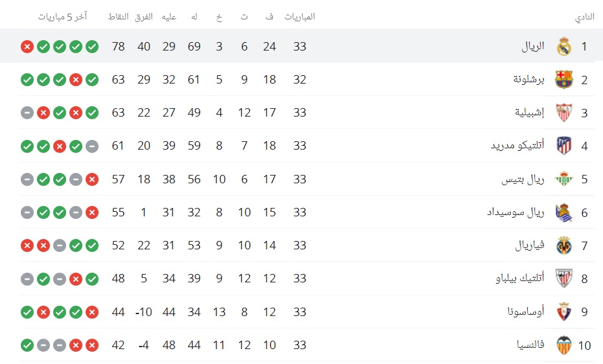Click the Villarreal club crest
The height and width of the screenshot is (364, 603).
(564, 245)
